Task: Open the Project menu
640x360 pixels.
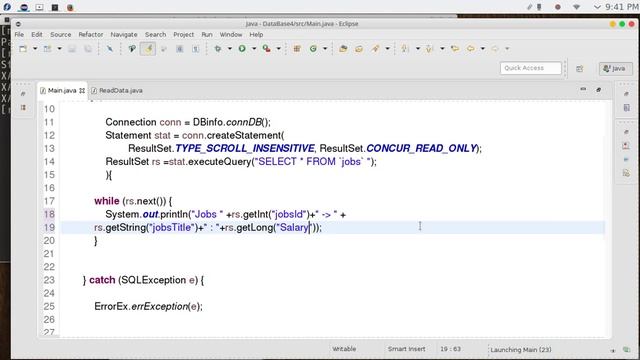Action: click(184, 35)
